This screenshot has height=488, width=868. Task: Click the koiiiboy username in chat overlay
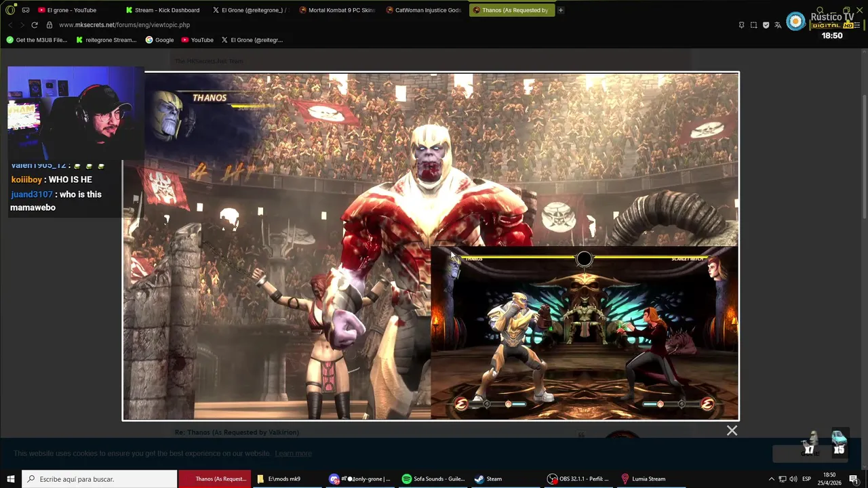26,180
